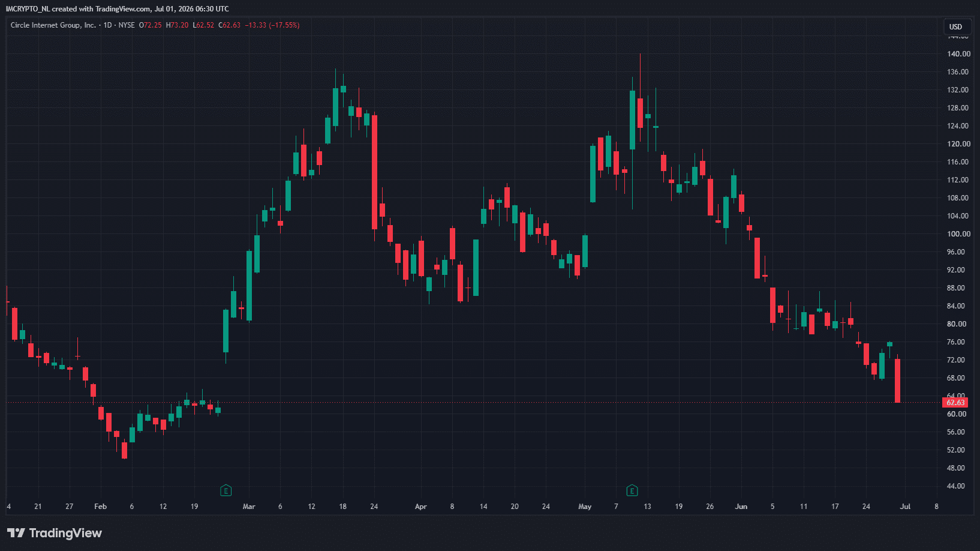Viewport: 980px width, 551px height.
Task: Select the 1D interval label
Action: coord(108,25)
